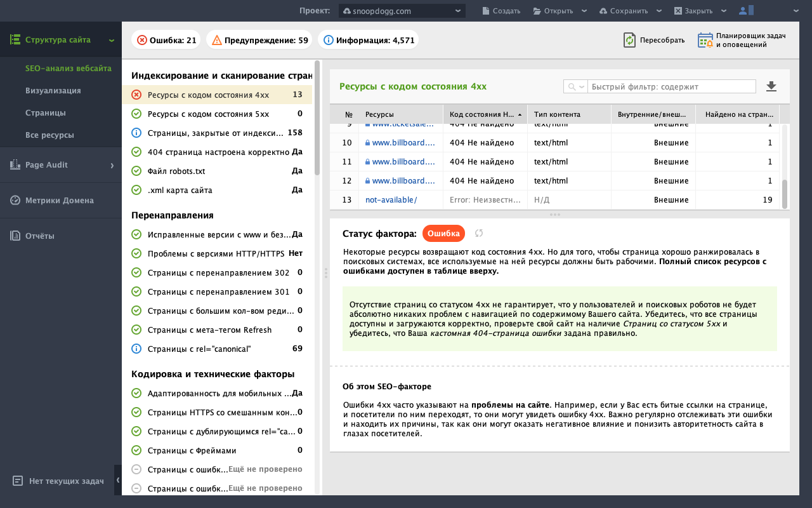
Task: Sort by Код состояния column header
Action: click(x=485, y=114)
